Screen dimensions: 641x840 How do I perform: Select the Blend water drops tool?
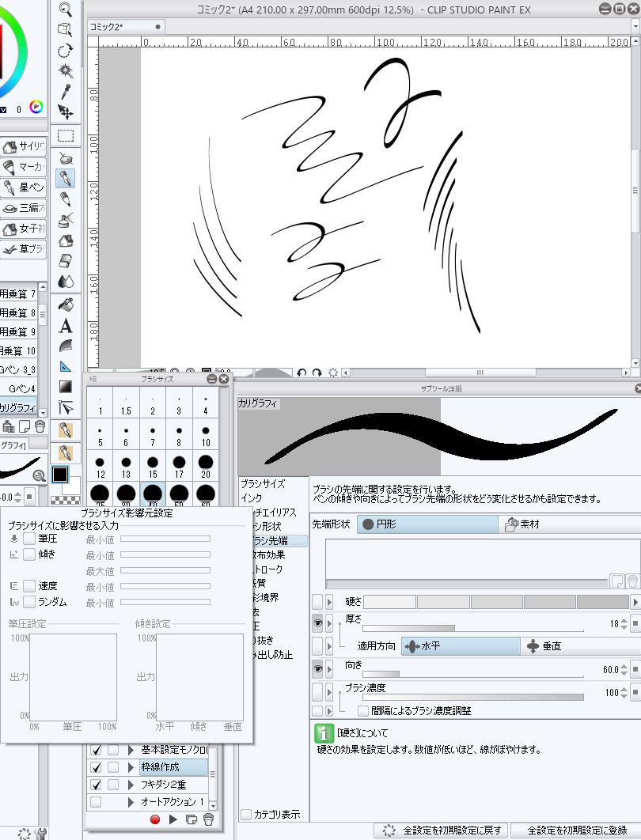pyautogui.click(x=66, y=282)
